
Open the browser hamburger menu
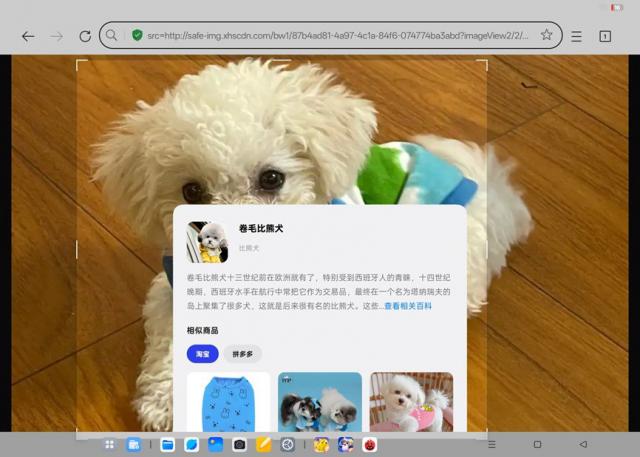[576, 36]
